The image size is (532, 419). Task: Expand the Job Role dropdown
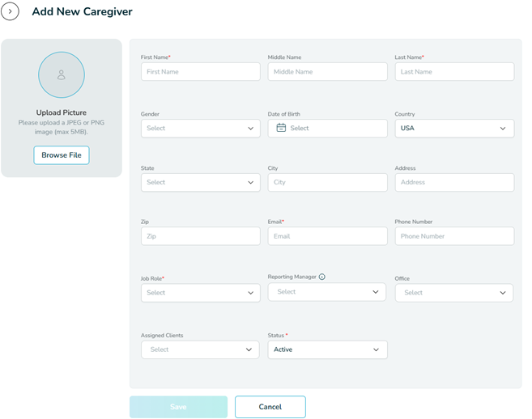pyautogui.click(x=200, y=293)
